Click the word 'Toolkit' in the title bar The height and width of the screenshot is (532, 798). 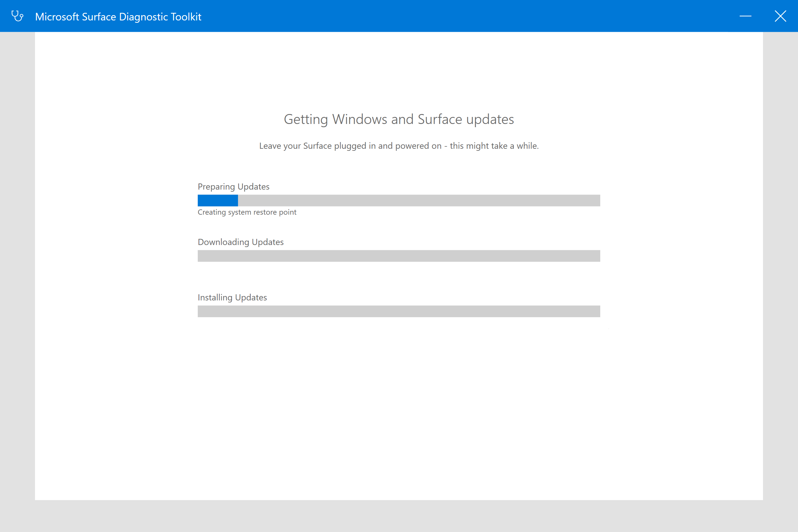click(186, 17)
